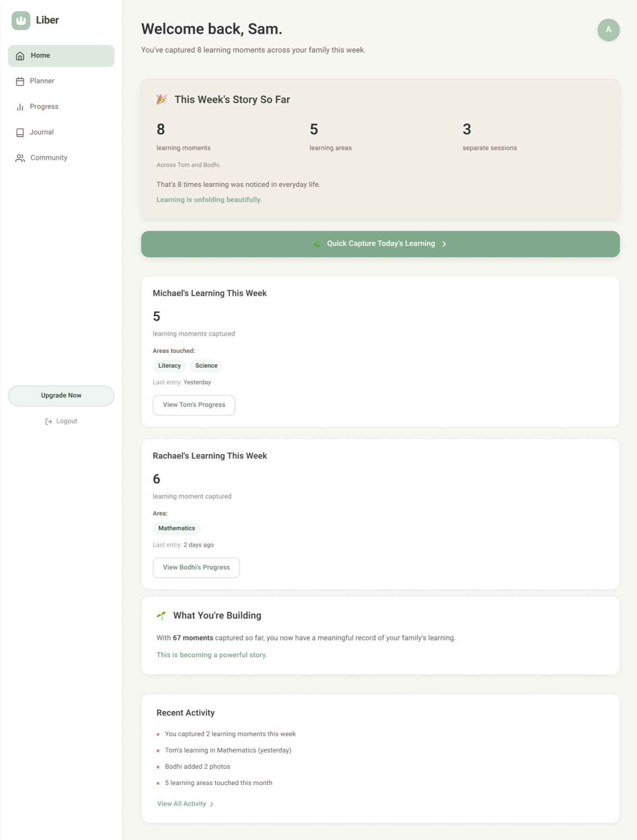Click the Progress bar chart icon
637x840 pixels.
click(20, 107)
